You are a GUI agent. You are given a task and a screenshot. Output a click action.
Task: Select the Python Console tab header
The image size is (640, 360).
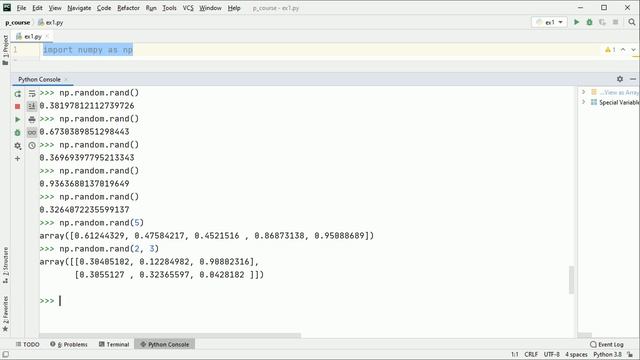pyautogui.click(x=39, y=79)
